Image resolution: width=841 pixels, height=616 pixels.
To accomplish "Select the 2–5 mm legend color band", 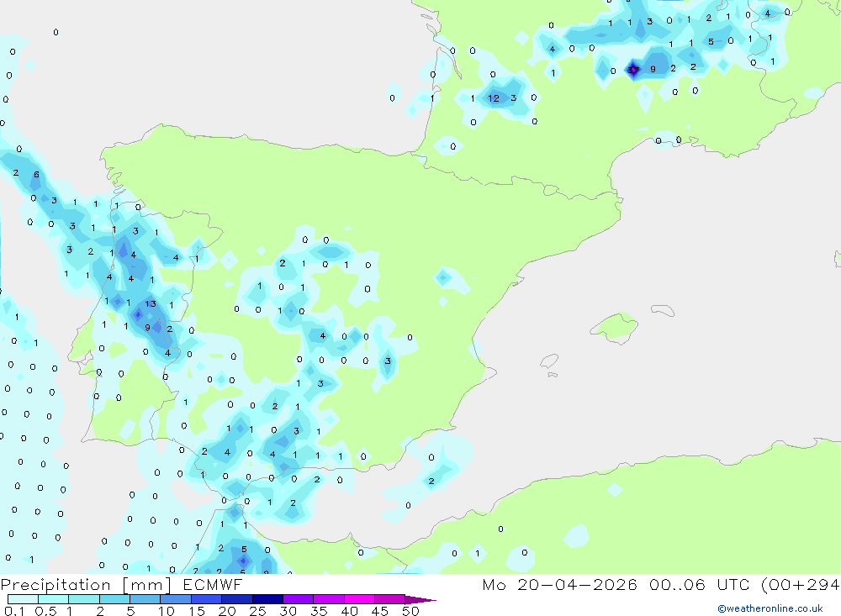I will coord(114,599).
